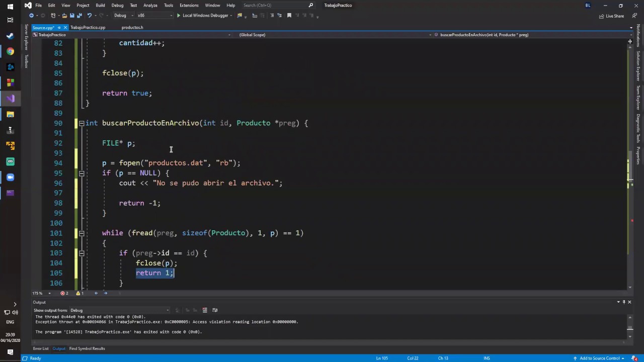Click Add to Source Control in the status bar
This screenshot has width=644, height=362.
[600, 358]
